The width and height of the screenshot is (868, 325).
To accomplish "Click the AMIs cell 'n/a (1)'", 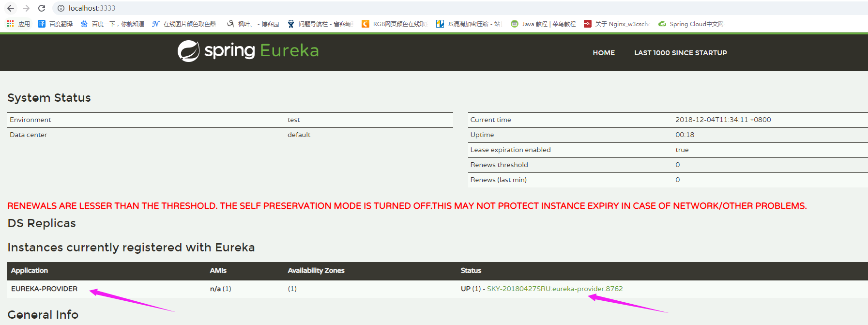I will 220,289.
